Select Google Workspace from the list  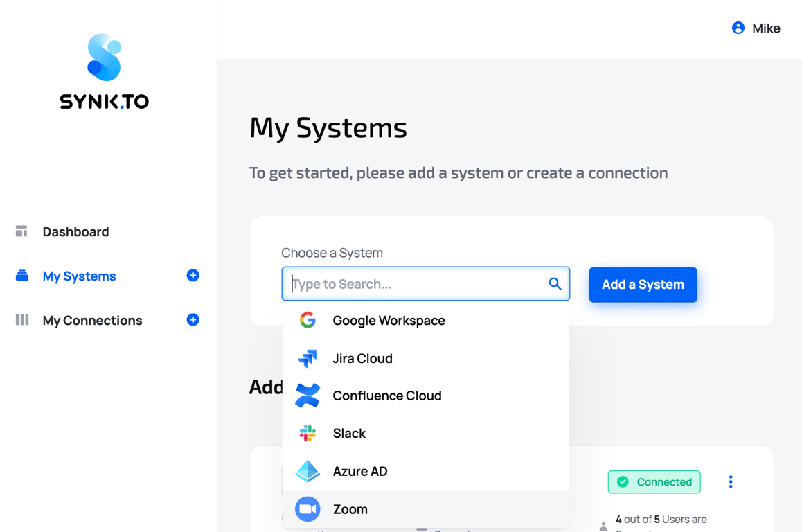(425, 320)
